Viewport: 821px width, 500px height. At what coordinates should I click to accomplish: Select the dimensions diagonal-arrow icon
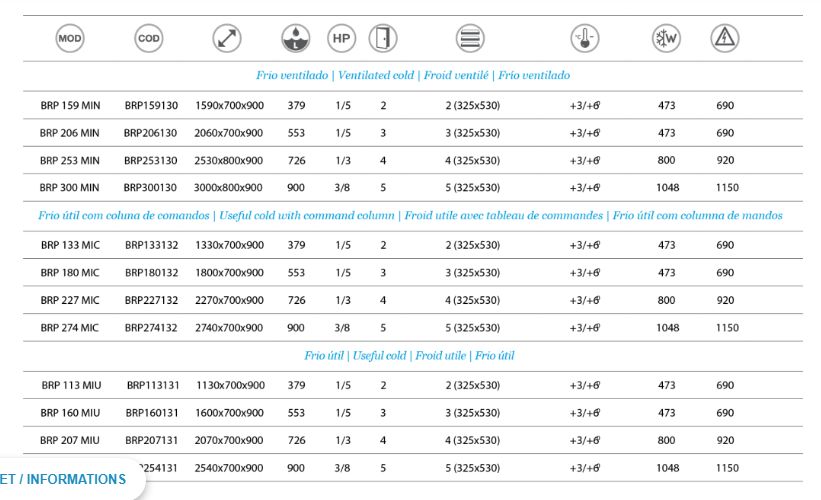click(227, 39)
